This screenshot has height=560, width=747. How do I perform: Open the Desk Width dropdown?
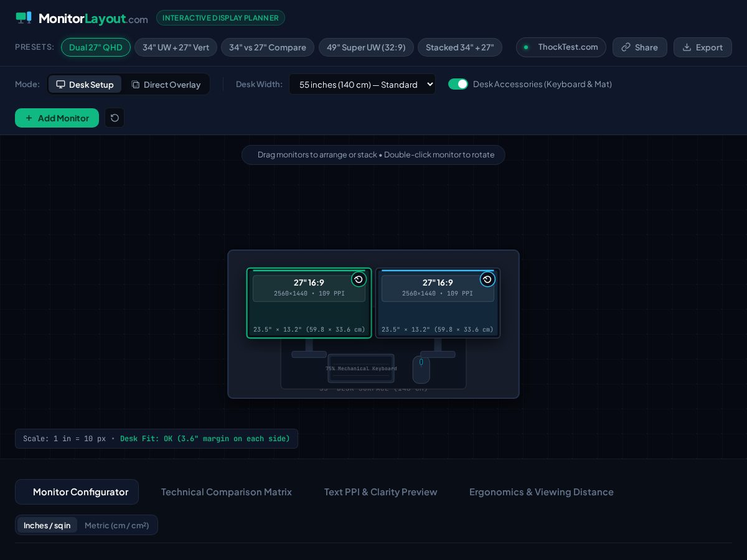click(362, 84)
